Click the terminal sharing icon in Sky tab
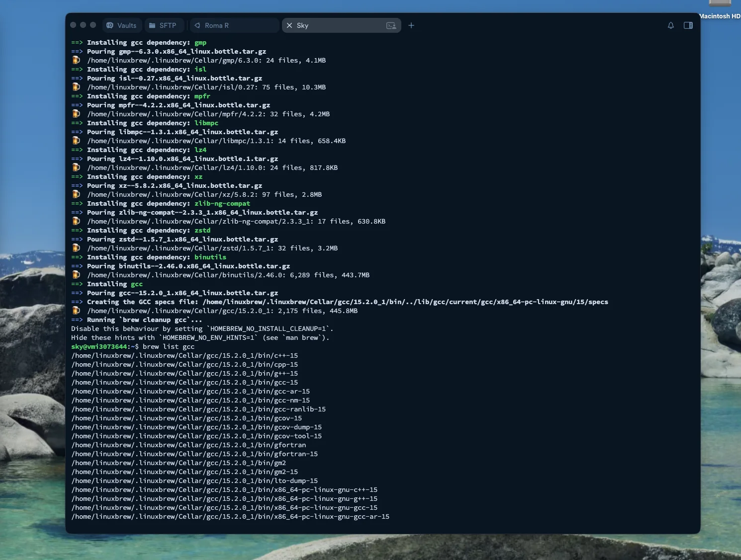Screen dimensions: 741x560 click(391, 25)
